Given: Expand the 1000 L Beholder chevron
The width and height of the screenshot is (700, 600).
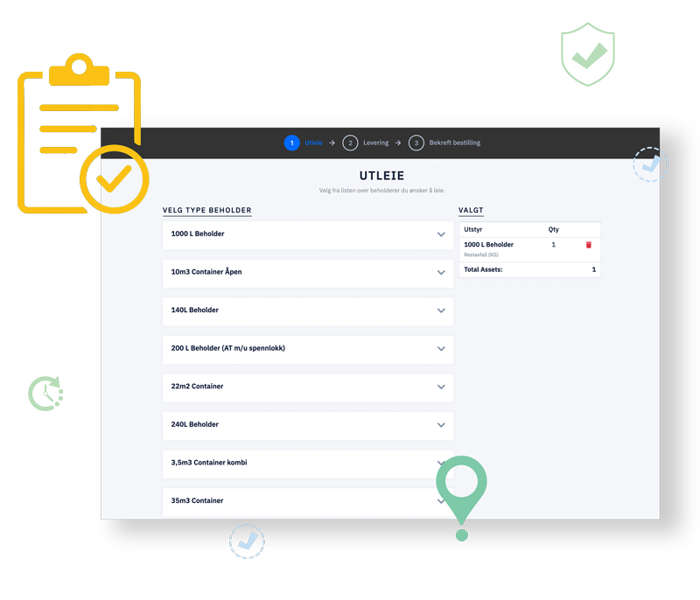Looking at the screenshot, I should tap(441, 234).
